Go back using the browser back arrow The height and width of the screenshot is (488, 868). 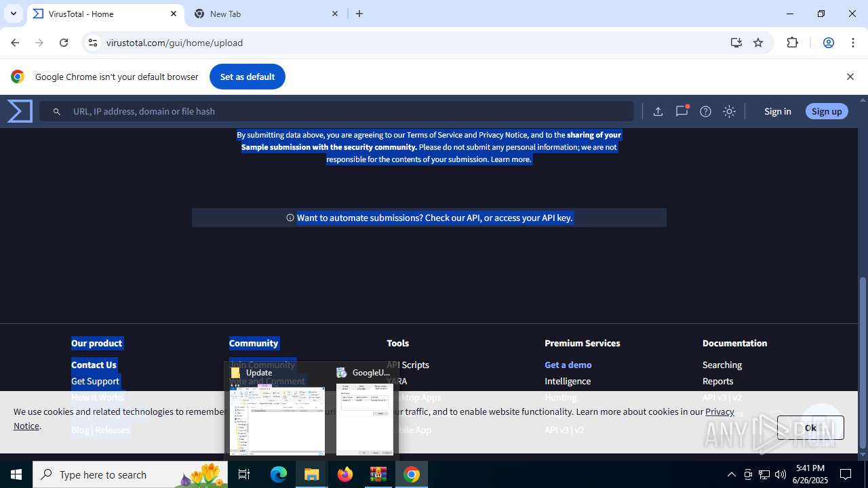[15, 43]
